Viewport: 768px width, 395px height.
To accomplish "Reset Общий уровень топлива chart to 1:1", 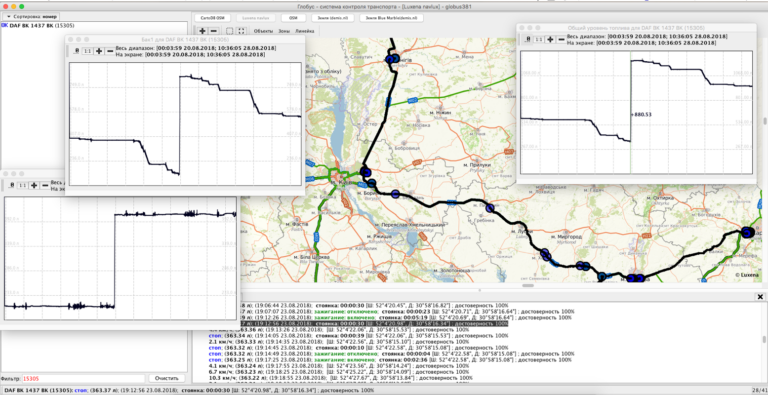I will tap(539, 39).
